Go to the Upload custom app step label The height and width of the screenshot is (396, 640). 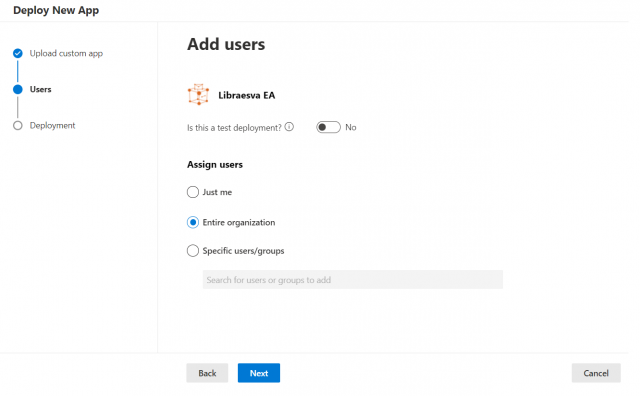66,53
